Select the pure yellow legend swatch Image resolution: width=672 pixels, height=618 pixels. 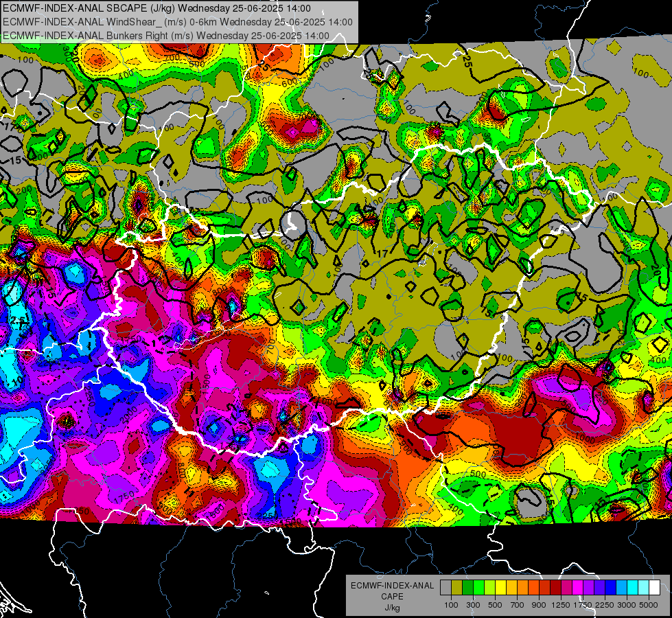(500, 588)
